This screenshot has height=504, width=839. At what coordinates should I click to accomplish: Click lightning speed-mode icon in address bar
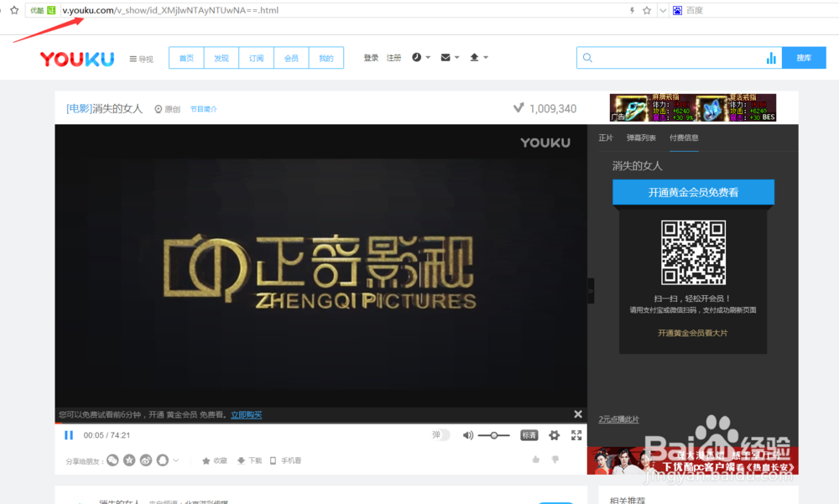click(x=632, y=10)
